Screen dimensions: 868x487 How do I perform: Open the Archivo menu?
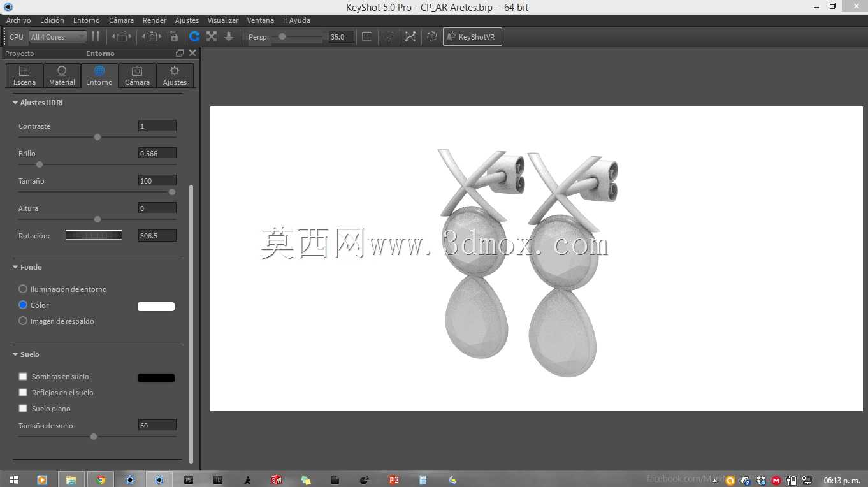18,20
